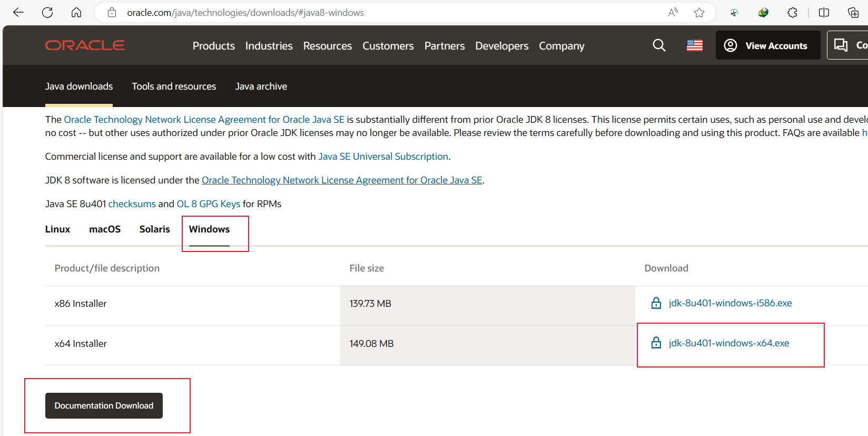
Task: Select the Windows downloads tab
Action: (209, 229)
